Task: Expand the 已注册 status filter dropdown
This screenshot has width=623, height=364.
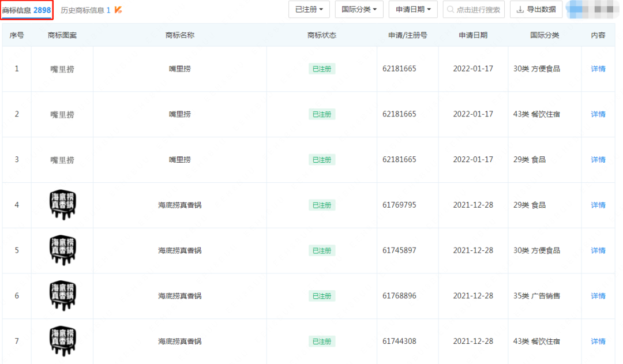Action: [x=309, y=10]
